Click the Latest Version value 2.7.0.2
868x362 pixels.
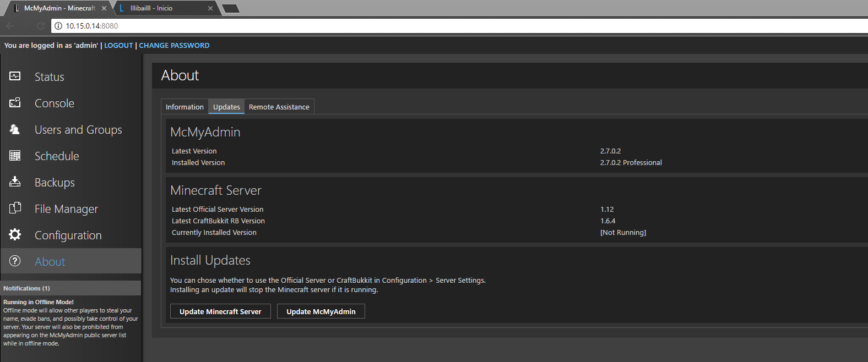pyautogui.click(x=610, y=151)
